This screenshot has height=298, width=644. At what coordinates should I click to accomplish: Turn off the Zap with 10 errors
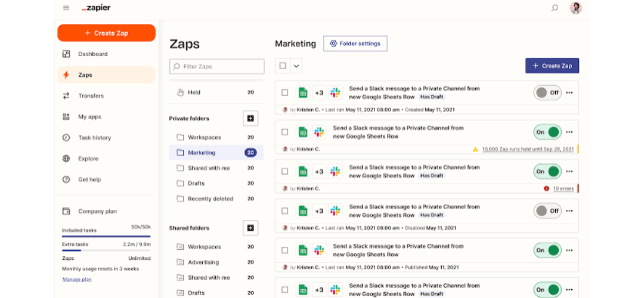coord(547,172)
